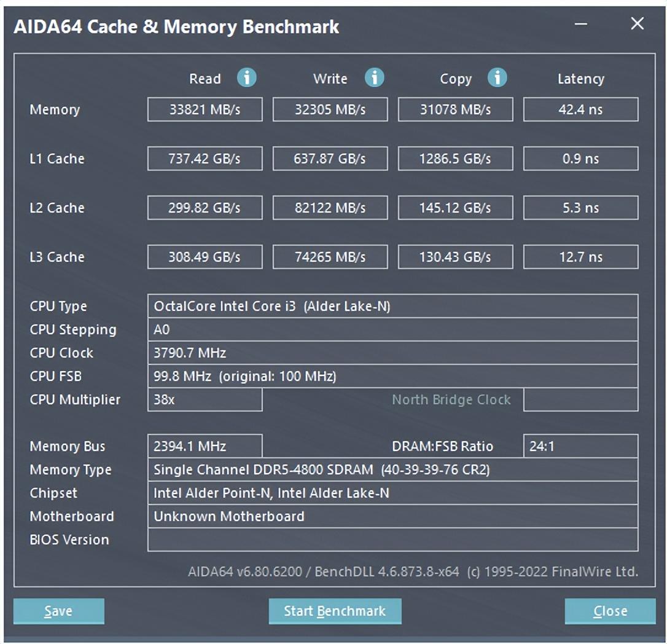Click the Memory Latency 42.4 ns field
The width and height of the screenshot is (667, 644).
click(580, 109)
